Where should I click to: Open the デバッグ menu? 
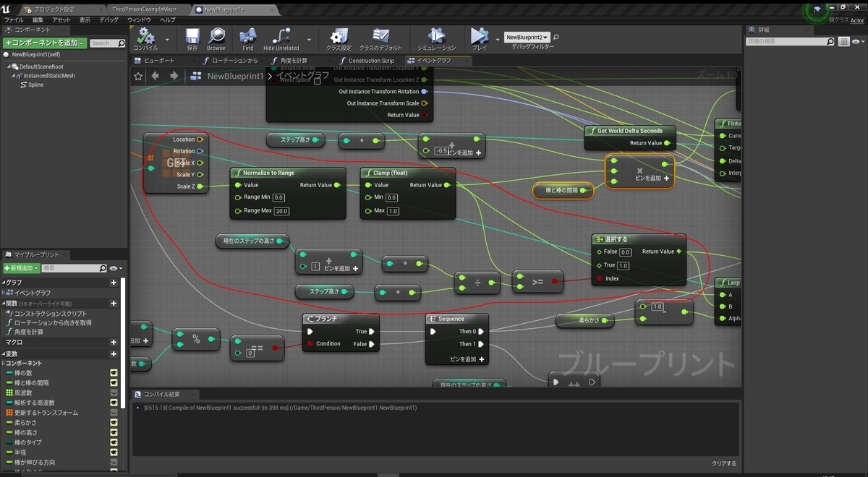coord(109,20)
